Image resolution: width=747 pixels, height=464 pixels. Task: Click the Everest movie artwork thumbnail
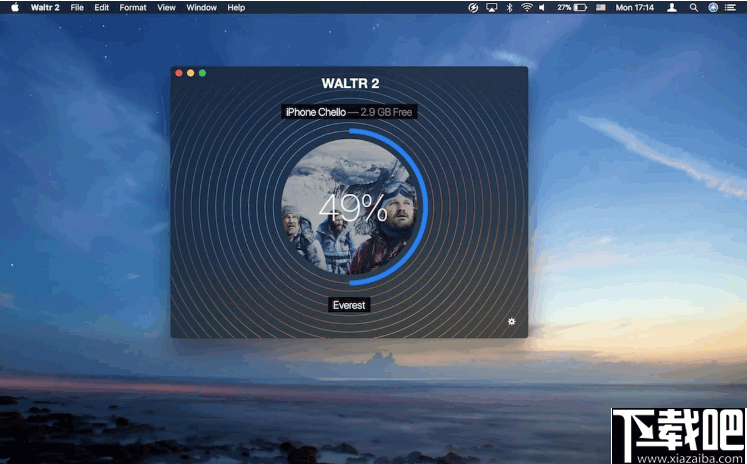tap(349, 207)
